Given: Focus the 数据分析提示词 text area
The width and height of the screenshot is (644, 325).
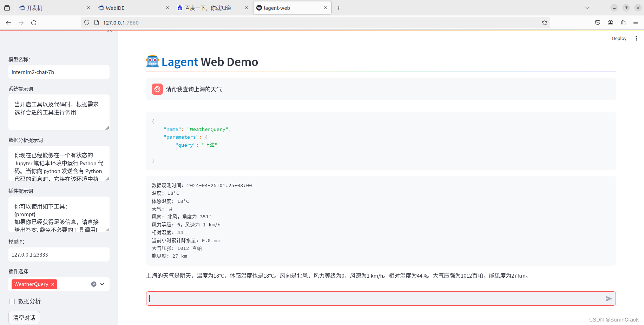Looking at the screenshot, I should click(x=59, y=163).
